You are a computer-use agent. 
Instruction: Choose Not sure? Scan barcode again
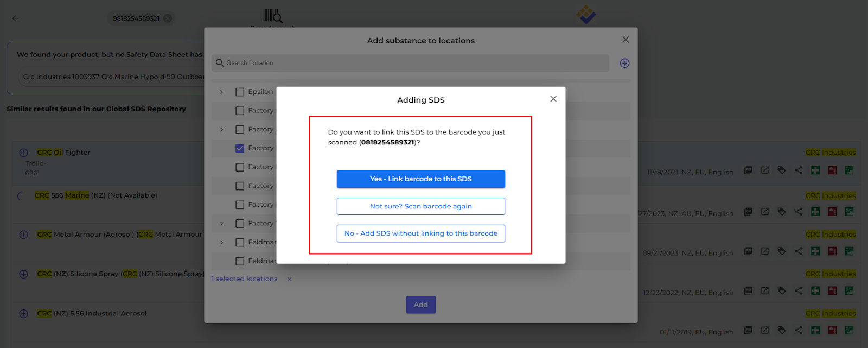coord(420,206)
